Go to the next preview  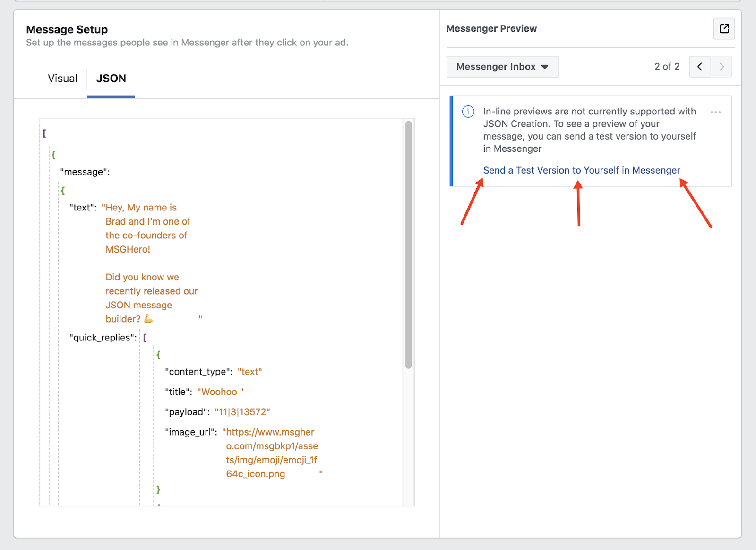click(722, 67)
